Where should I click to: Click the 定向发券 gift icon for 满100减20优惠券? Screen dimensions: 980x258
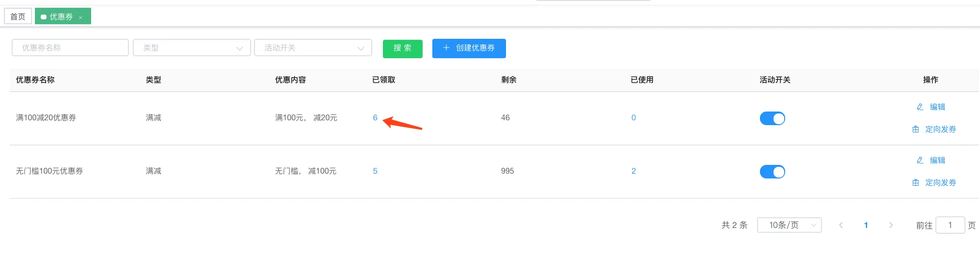916,129
